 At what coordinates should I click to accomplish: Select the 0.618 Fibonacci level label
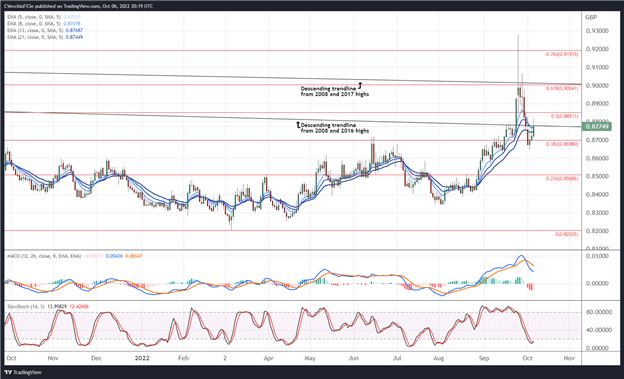[x=562, y=88]
